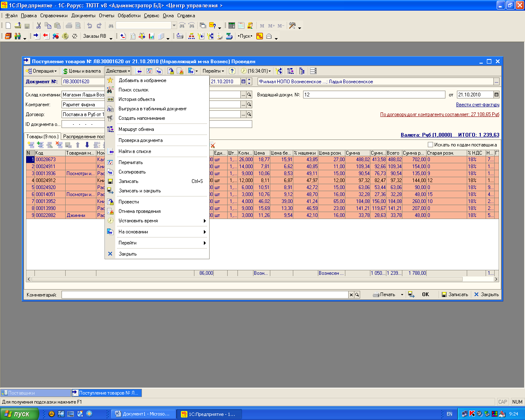The image size is (525, 420).
Task: Click the bar chart report icon
Action: [151, 36]
